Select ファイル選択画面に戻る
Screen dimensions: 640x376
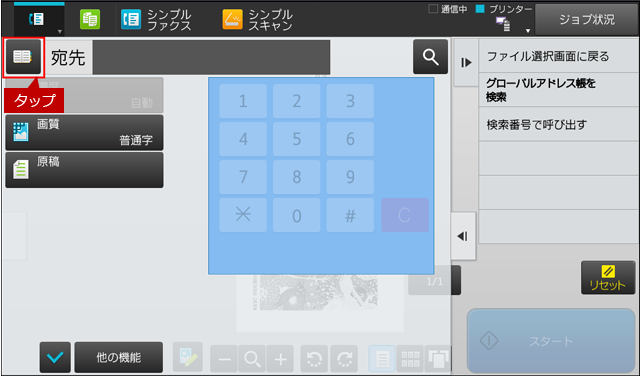(x=558, y=56)
